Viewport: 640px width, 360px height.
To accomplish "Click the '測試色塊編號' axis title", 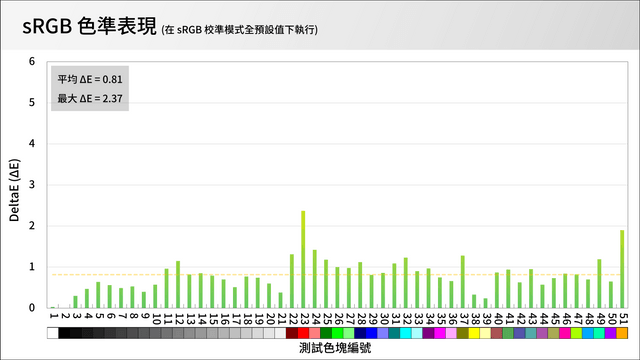I will (x=335, y=348).
